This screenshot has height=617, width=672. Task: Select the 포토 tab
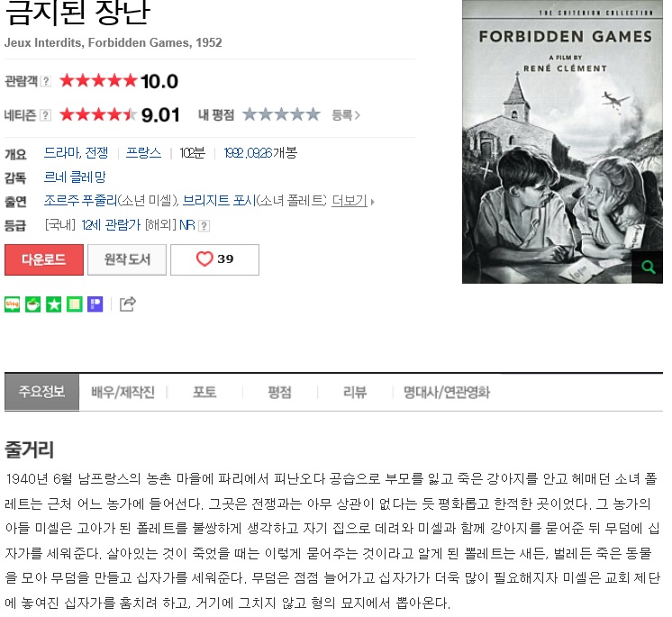(204, 392)
